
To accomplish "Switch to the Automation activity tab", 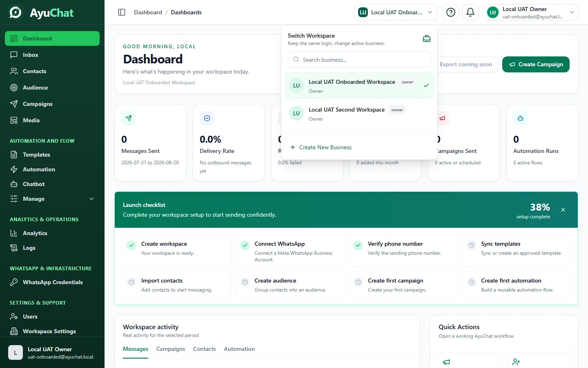I will tap(239, 349).
